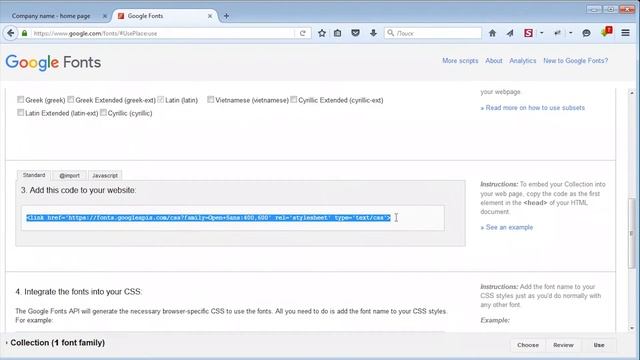This screenshot has width=640, height=360.
Task: Reload the page with the refresh icon
Action: (x=302, y=33)
